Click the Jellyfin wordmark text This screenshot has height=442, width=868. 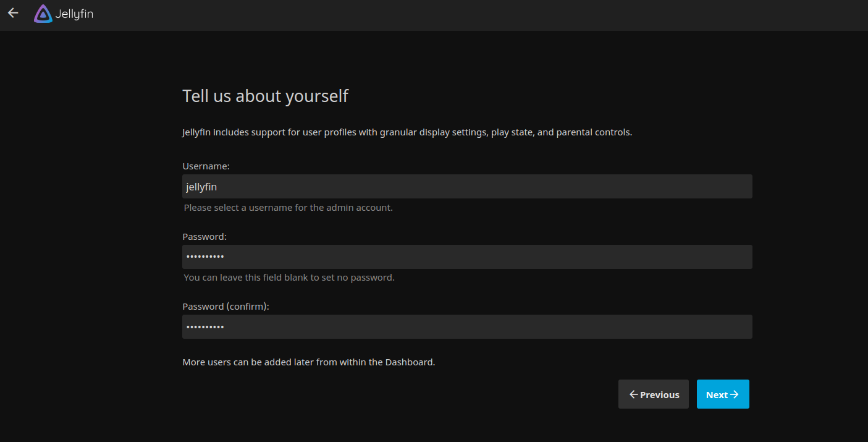tap(74, 14)
